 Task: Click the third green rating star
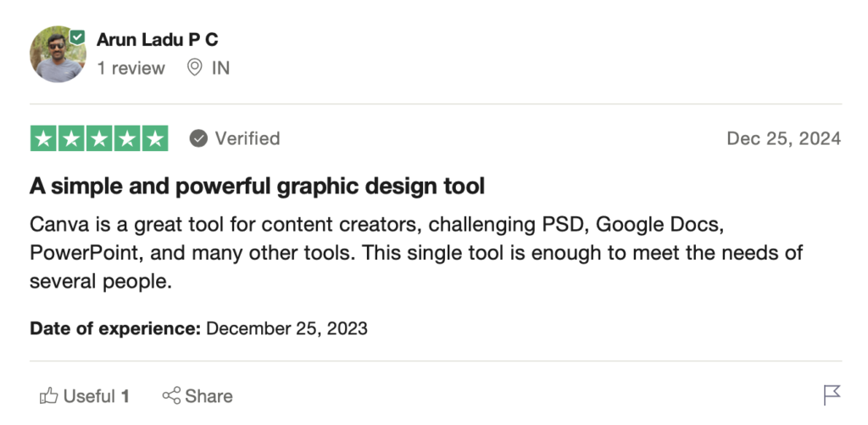[x=99, y=138]
